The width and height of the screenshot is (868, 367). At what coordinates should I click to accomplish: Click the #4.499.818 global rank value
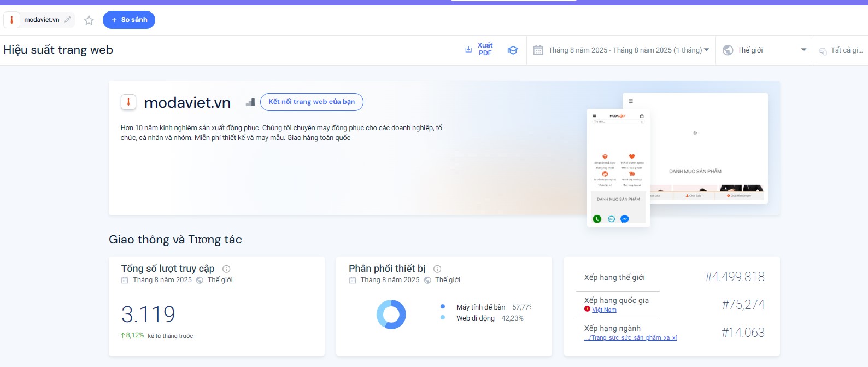pos(735,277)
